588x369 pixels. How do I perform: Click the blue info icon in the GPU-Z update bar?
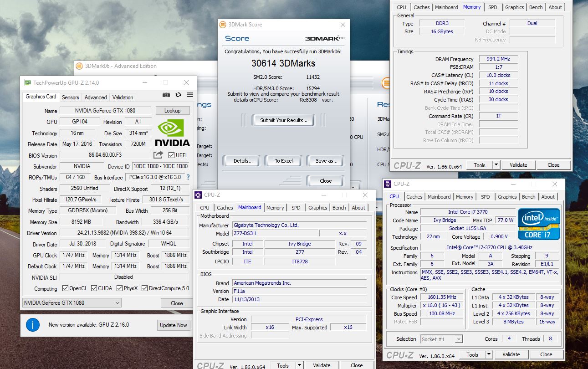click(x=32, y=325)
